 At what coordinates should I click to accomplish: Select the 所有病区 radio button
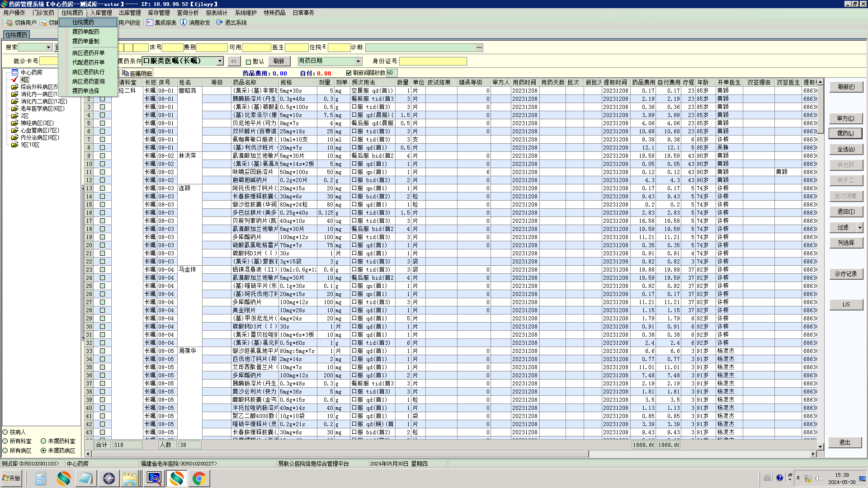pos(5,450)
